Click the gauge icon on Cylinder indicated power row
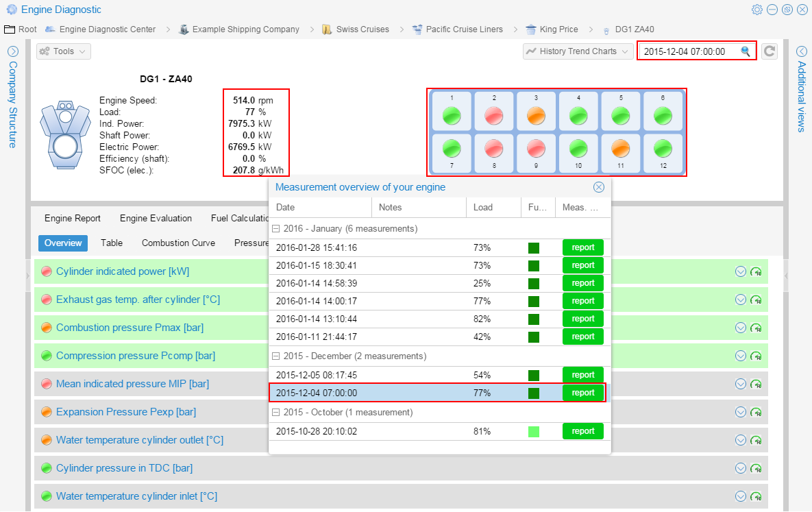This screenshot has width=812, height=512. point(754,271)
